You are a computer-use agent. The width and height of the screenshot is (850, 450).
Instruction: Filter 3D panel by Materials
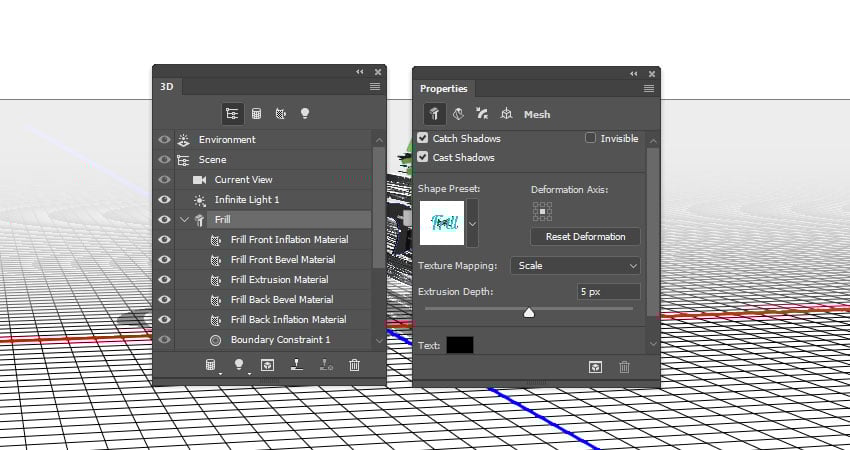point(281,114)
